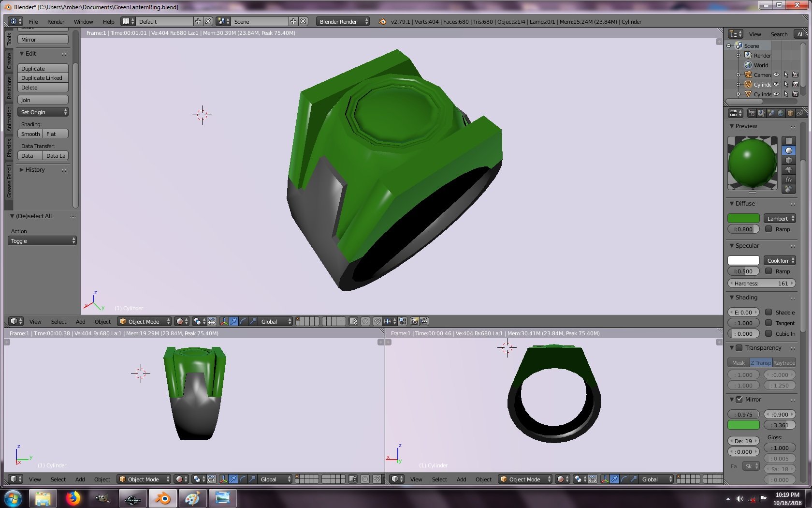Click lock camera and layers icon in top viewport
This screenshot has width=812, height=508.
point(353,321)
